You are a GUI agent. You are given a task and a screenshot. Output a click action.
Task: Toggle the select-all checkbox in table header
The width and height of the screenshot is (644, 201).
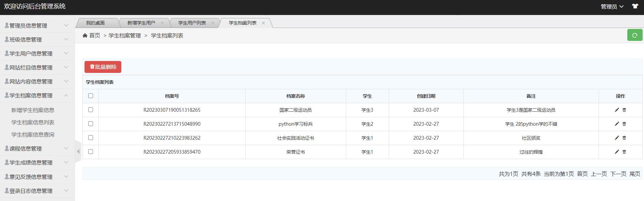[x=91, y=96]
